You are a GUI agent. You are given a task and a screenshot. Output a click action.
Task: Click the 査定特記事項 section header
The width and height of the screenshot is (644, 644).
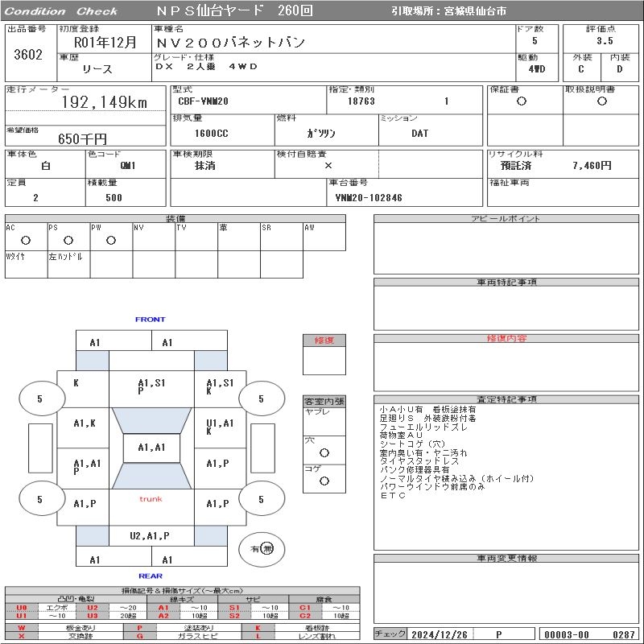point(506,399)
